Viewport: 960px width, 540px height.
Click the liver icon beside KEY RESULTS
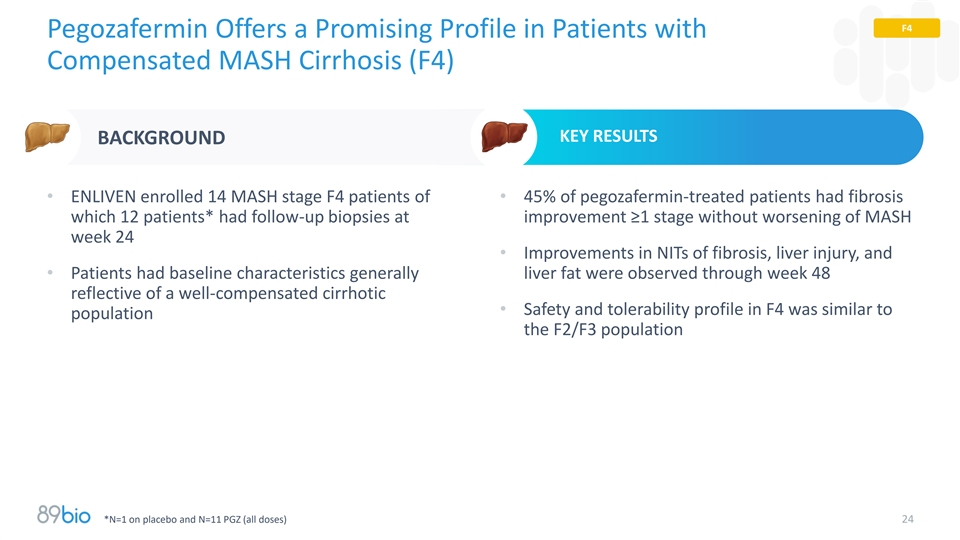click(x=503, y=136)
